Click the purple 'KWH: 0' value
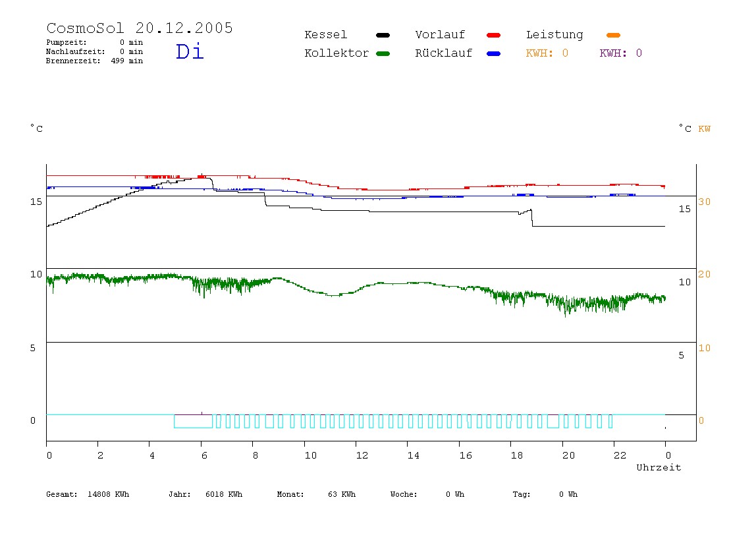This screenshot has width=756, height=535. (x=621, y=53)
